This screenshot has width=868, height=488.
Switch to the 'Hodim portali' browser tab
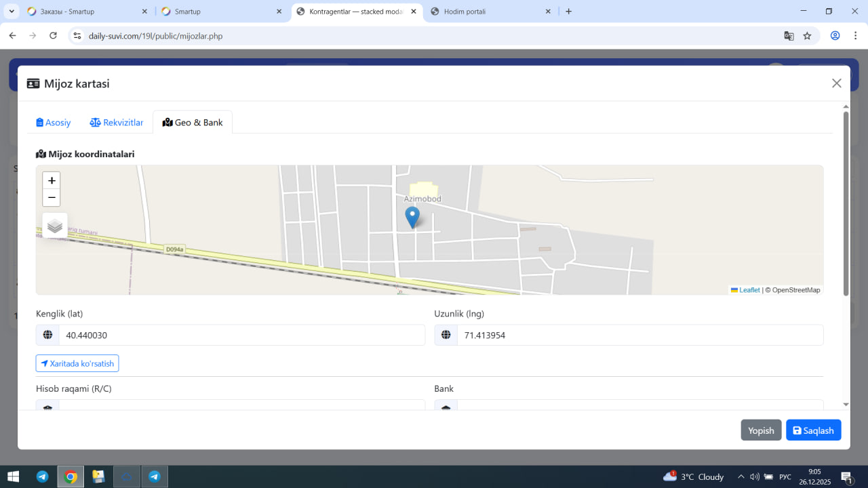(492, 12)
